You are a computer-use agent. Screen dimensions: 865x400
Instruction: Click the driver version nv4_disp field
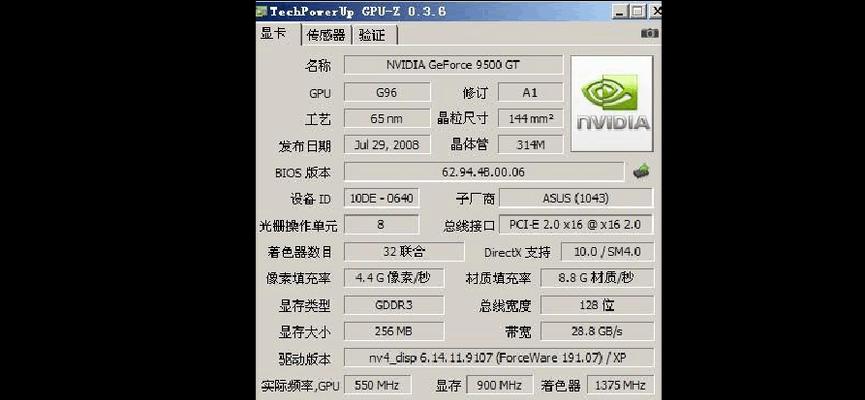[499, 358]
